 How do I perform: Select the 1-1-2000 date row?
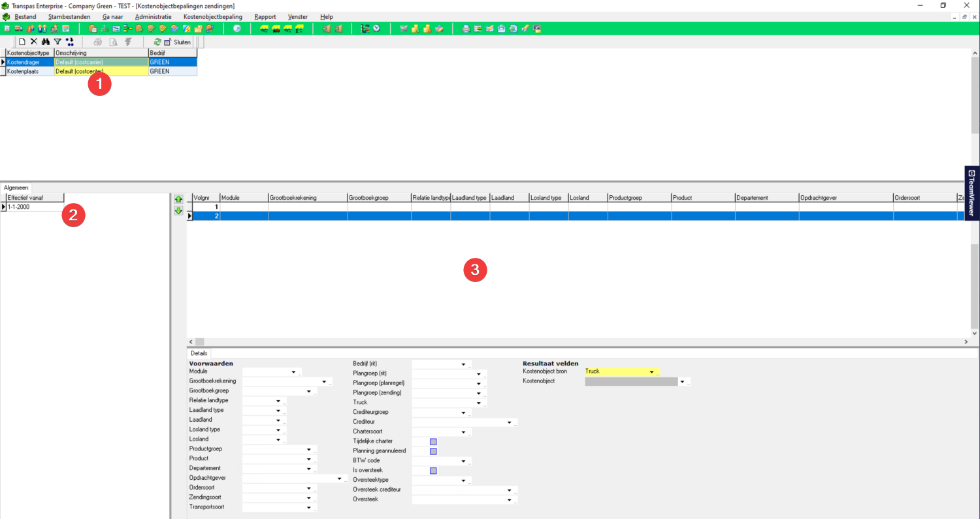click(35, 206)
